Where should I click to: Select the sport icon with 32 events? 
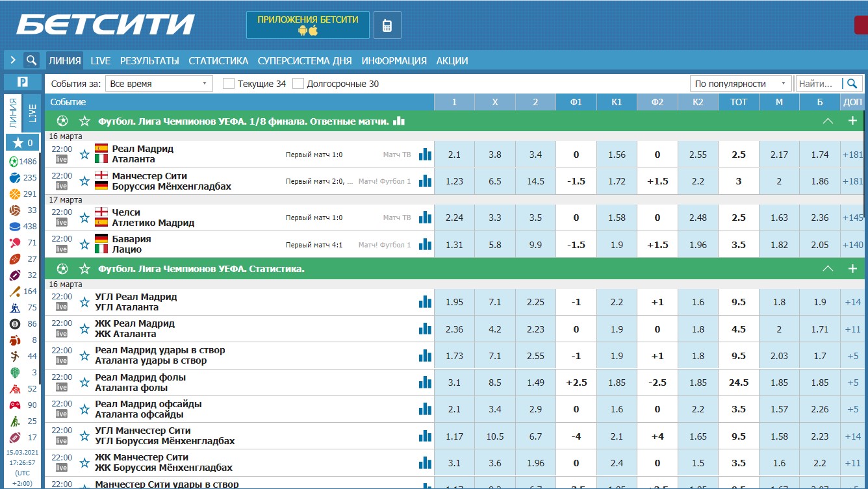click(x=14, y=275)
